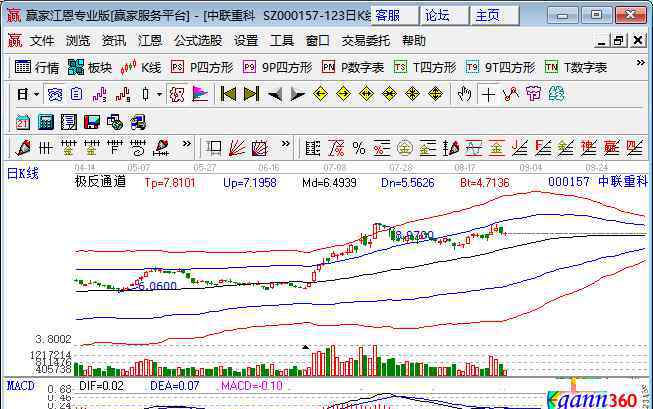Open the 设置 menu

[x=246, y=41]
